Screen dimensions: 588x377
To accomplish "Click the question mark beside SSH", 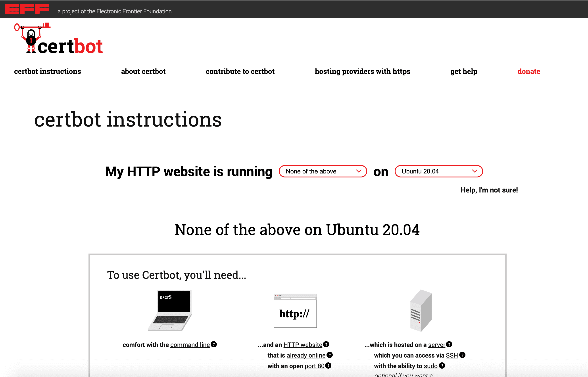I will coord(462,355).
